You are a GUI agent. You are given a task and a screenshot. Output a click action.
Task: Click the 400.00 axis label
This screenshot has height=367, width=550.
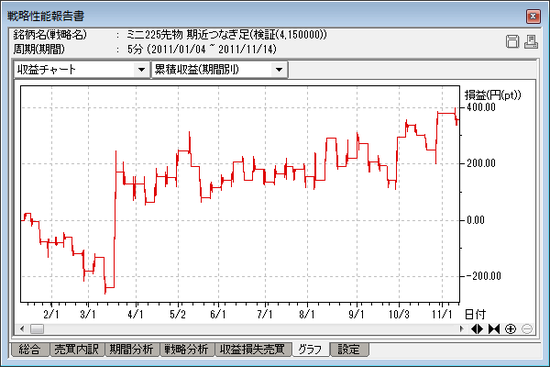click(x=481, y=107)
